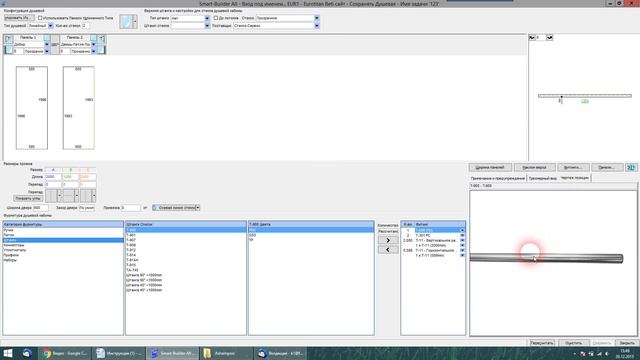Open 'Стекло' dropdown at top right
The height and width of the screenshot is (360, 640).
[317, 18]
